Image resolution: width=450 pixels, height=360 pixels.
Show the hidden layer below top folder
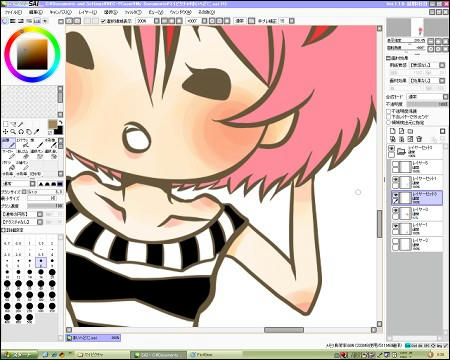pyautogui.click(x=395, y=164)
